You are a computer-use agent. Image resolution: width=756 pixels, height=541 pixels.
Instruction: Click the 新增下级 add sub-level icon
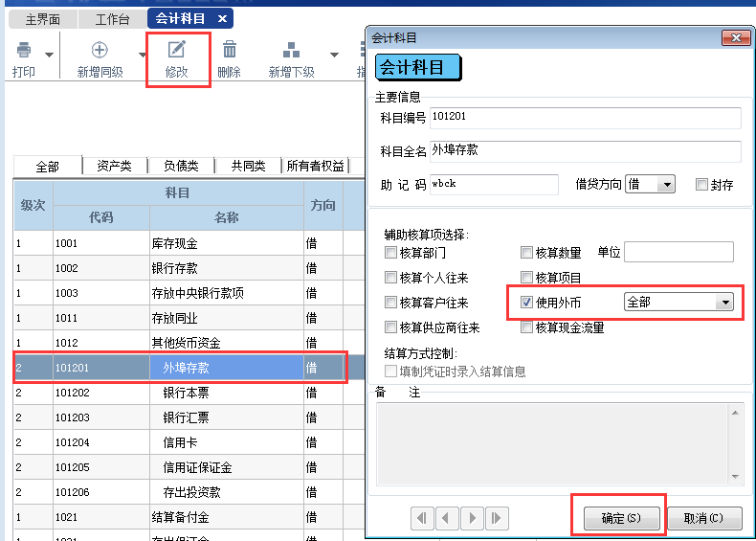click(x=291, y=51)
